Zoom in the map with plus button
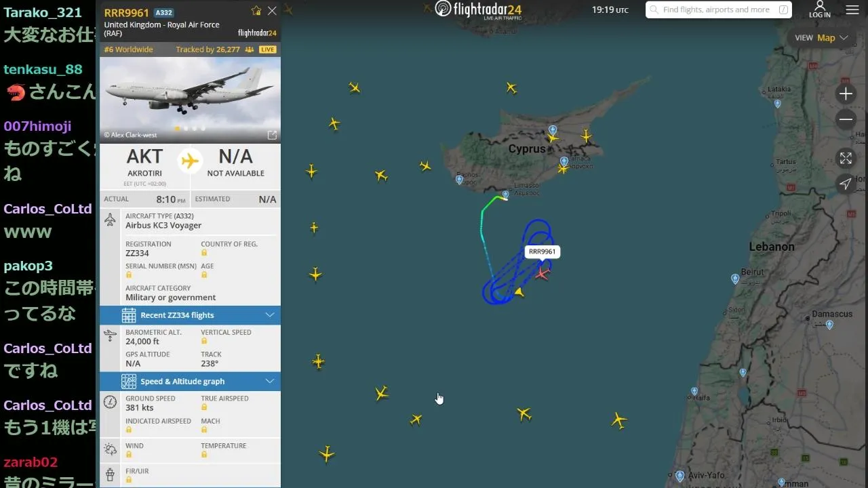Viewport: 868px width, 488px height. pos(846,94)
